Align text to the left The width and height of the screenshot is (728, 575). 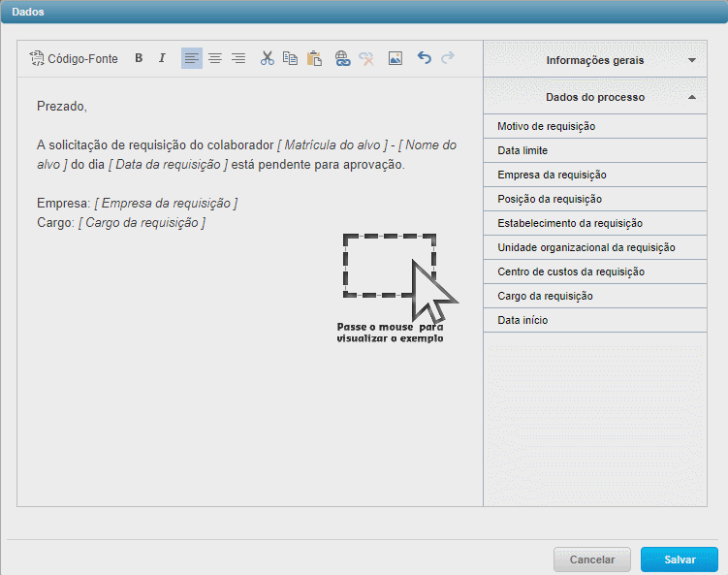pos(191,58)
